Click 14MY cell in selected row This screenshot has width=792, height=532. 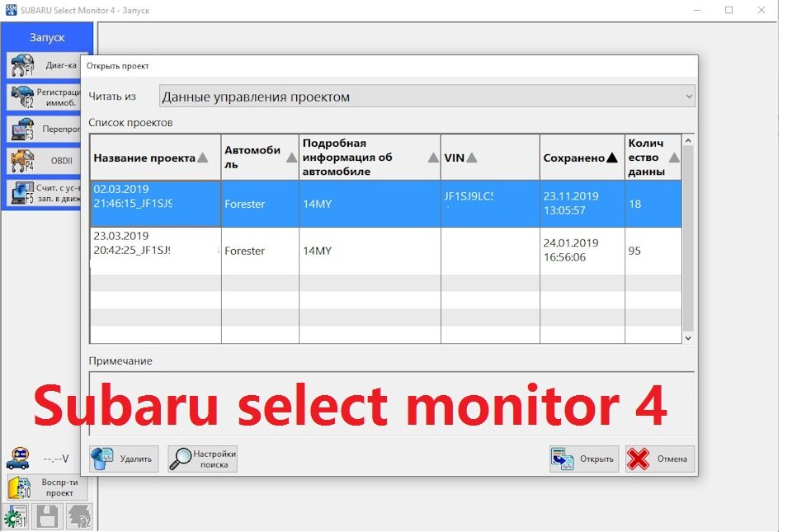(370, 204)
